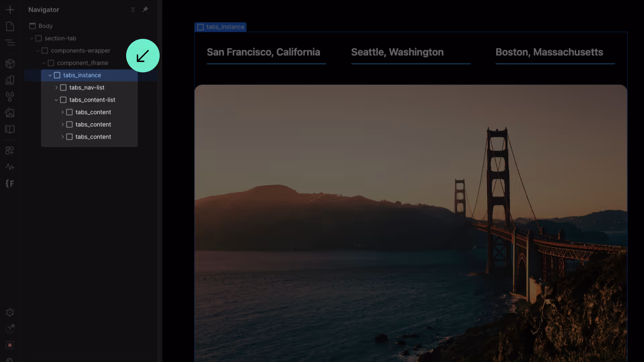Image resolution: width=644 pixels, height=362 pixels.
Task: Collapse the tabs_content-list tree item
Action: click(56, 100)
